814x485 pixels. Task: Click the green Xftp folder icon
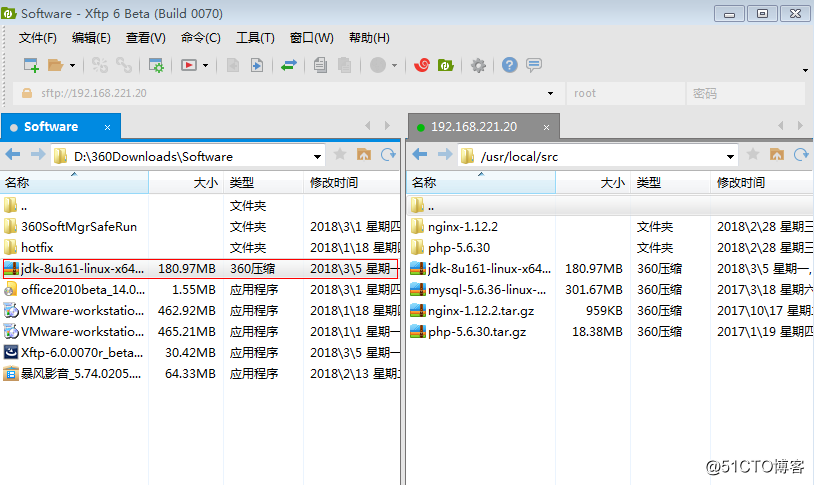pyautogui.click(x=445, y=65)
